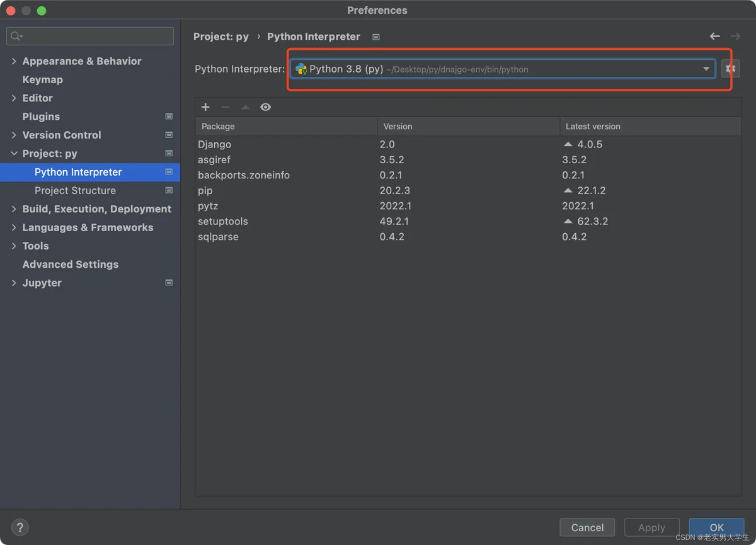756x545 pixels.
Task: Click the scope icon after the Python Interpreter breadcrumb
Action: [x=376, y=37]
